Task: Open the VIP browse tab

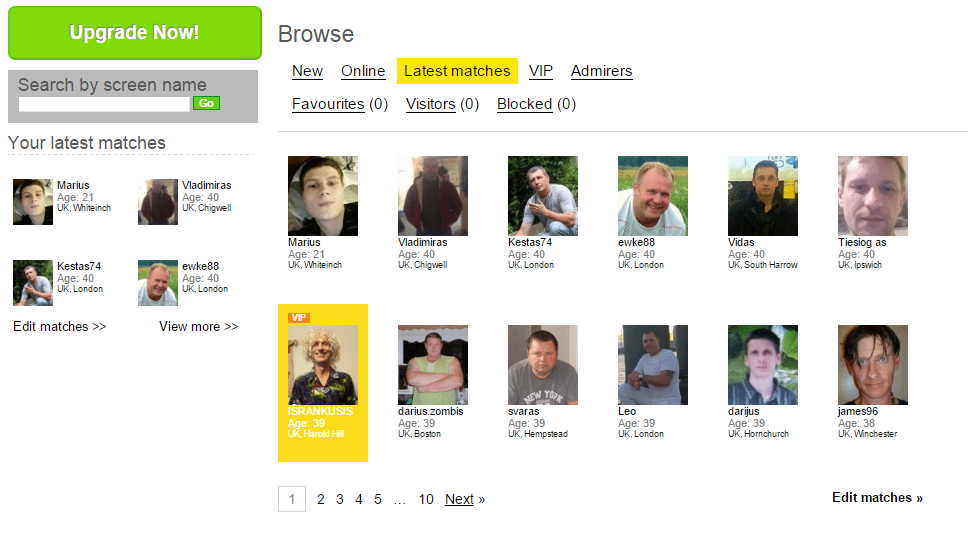Action: click(541, 71)
